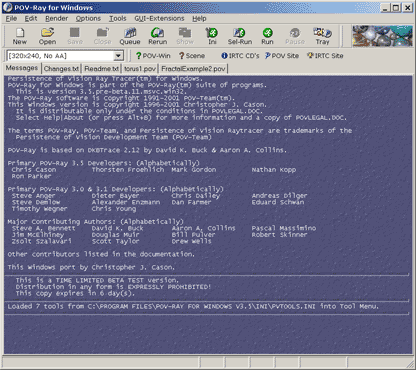
Task: Maximize the POV-Ray for Windows window
Action: (396, 7)
